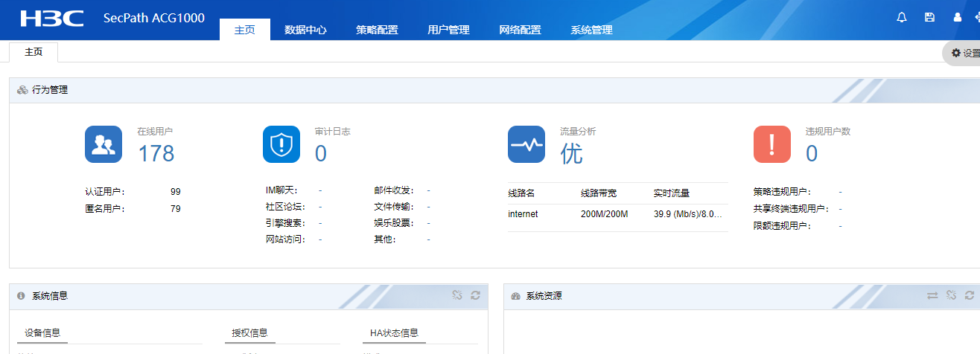
Task: Refresh the 系统资源 panel
Action: [x=969, y=295]
